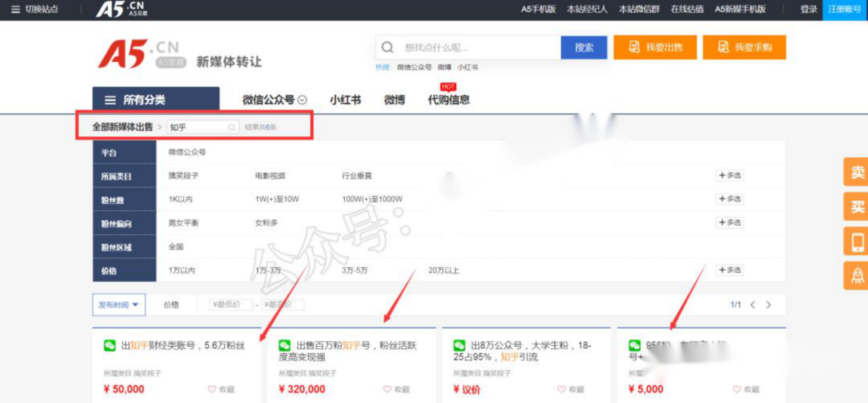Expand the 微信公众号 dropdown arrow
Screen dimensions: 868x403
point(302,100)
